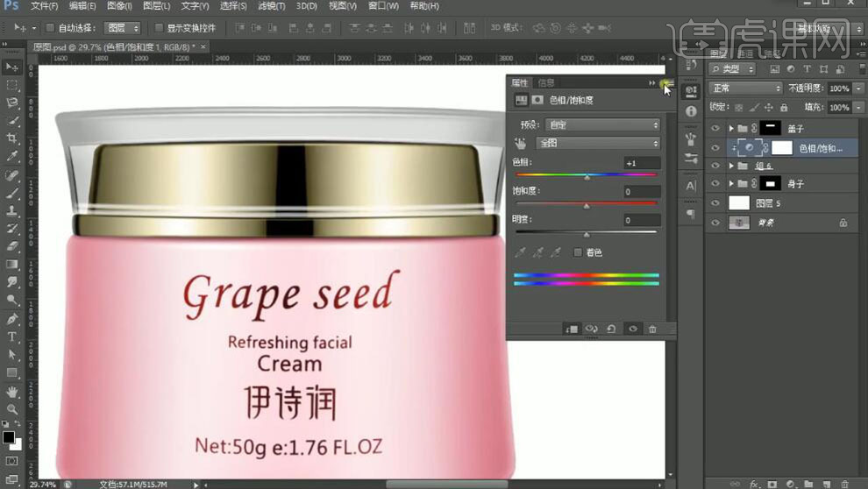Select the Zoom tool in the toolbox
Viewport: 868px width, 489px height.
click(x=11, y=409)
